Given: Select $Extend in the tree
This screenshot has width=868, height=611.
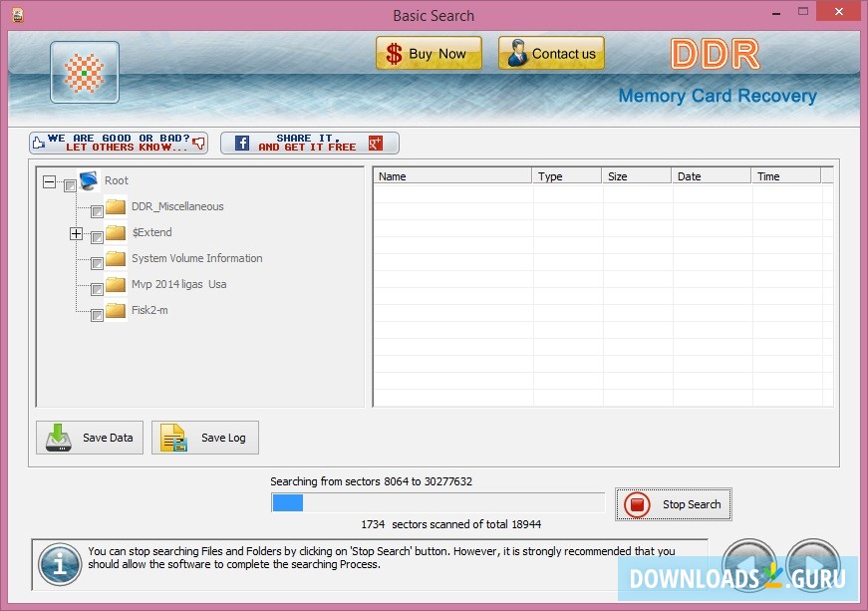Looking at the screenshot, I should tap(152, 232).
